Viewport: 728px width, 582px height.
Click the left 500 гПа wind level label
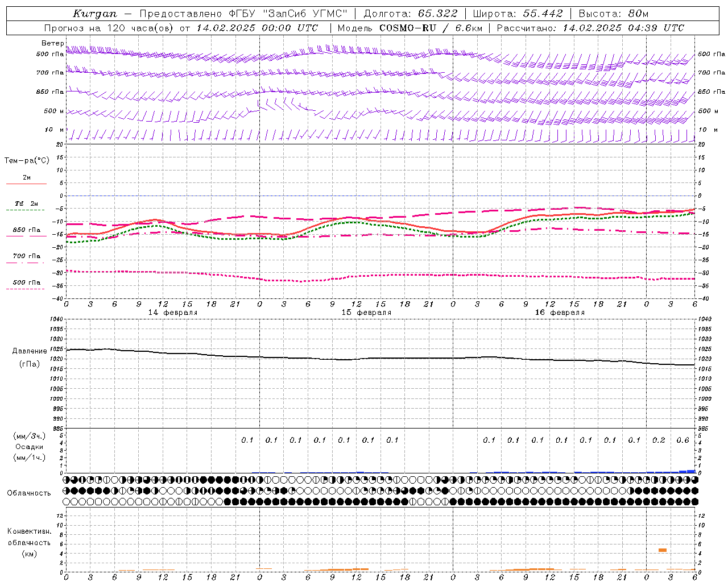50,55
